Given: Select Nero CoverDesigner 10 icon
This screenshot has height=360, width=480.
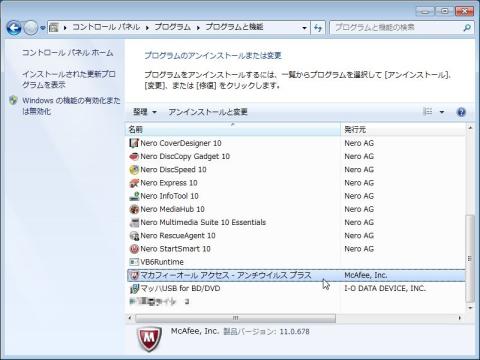Looking at the screenshot, I should (134, 143).
